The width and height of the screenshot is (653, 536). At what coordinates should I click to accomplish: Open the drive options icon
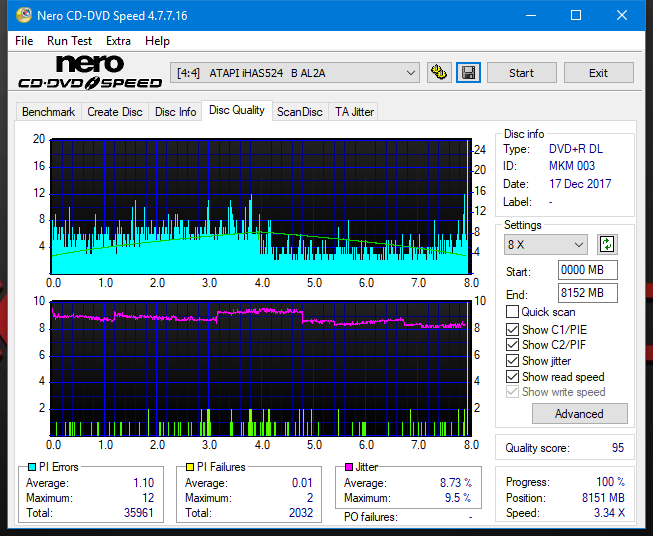coord(439,73)
